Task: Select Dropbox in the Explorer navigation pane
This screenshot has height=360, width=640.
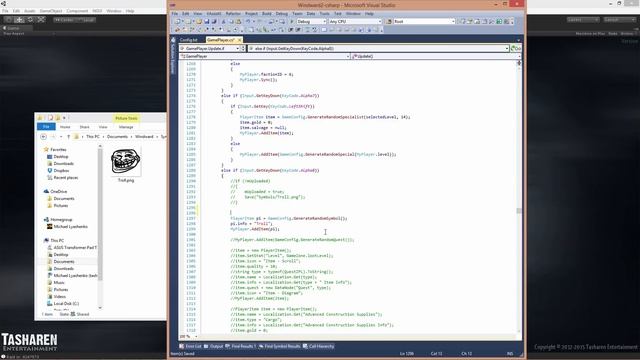Action: (x=58, y=171)
